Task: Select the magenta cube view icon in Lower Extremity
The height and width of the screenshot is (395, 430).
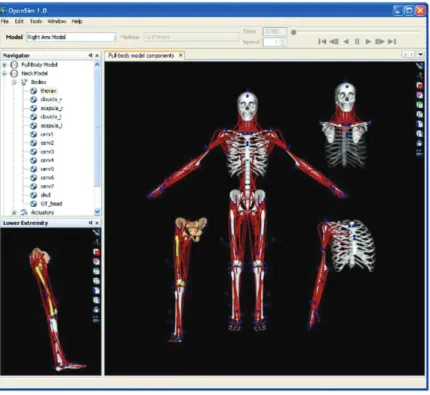Action: [96, 262]
